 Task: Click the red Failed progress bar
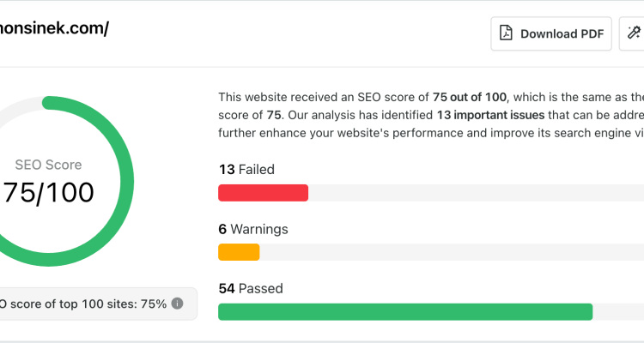[264, 193]
